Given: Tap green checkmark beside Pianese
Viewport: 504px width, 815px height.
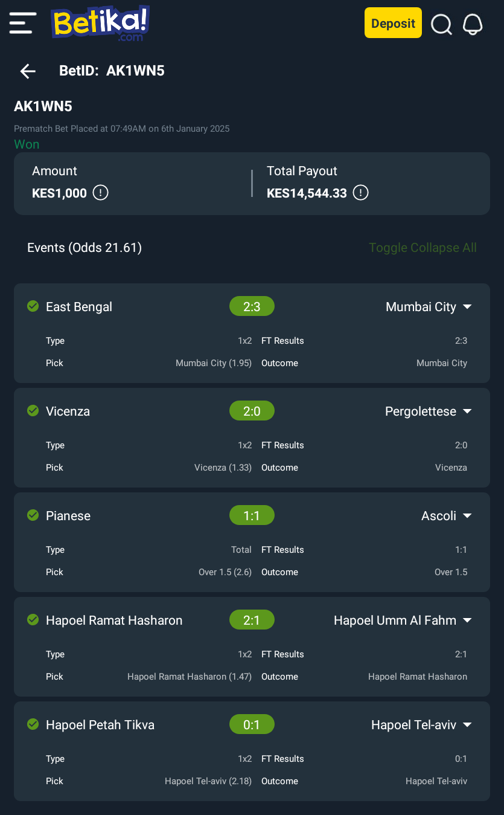Looking at the screenshot, I should click(x=33, y=515).
